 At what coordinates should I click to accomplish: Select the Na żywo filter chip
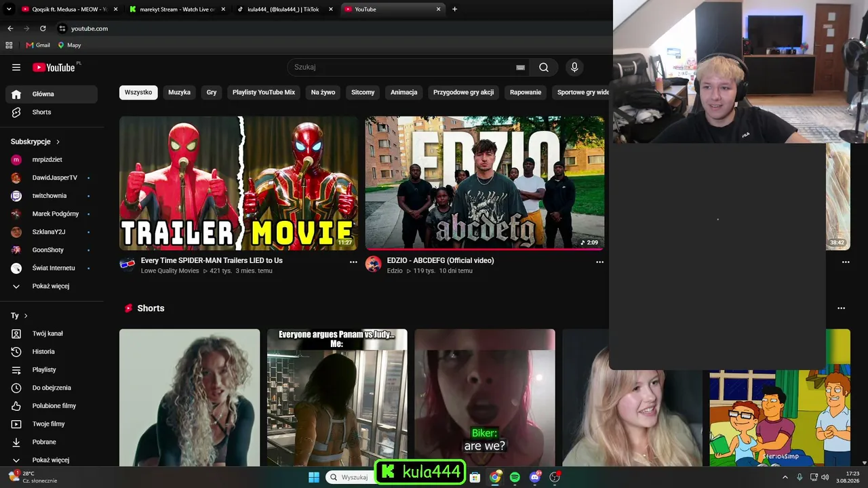pos(323,92)
